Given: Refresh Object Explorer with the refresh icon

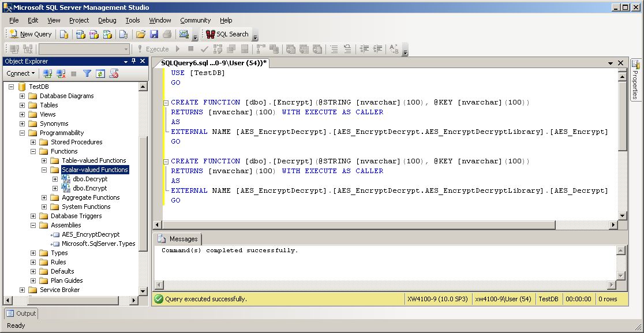Looking at the screenshot, I should pos(100,73).
